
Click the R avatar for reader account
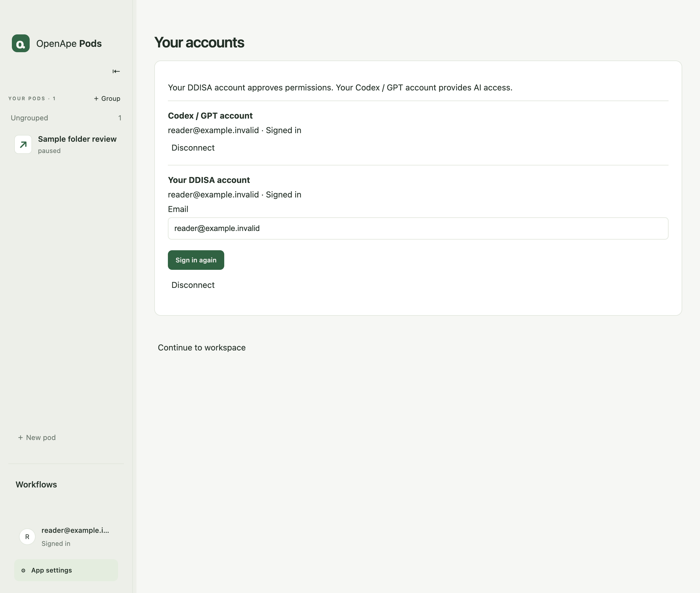[x=27, y=537]
